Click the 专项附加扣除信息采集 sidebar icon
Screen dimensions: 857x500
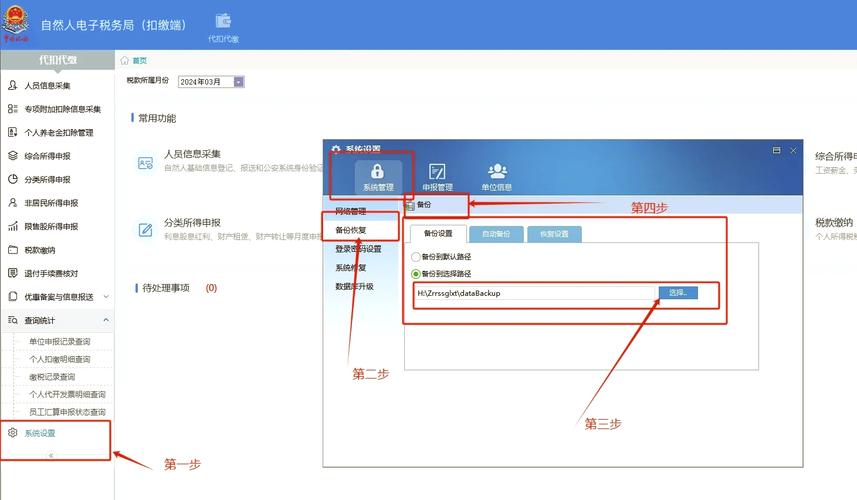pos(13,109)
